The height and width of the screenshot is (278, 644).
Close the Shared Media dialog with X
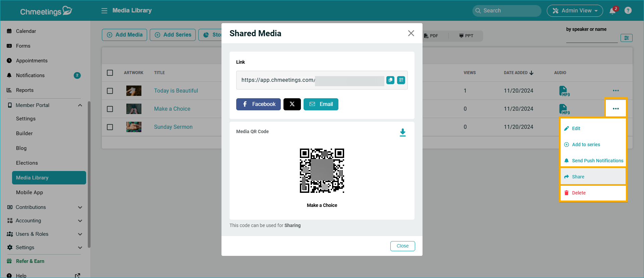tap(411, 33)
